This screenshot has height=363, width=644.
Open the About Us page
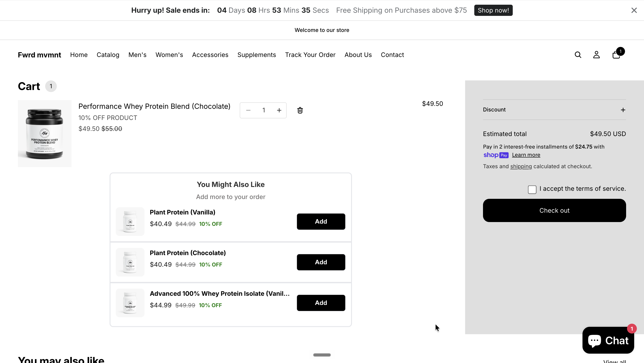358,55
